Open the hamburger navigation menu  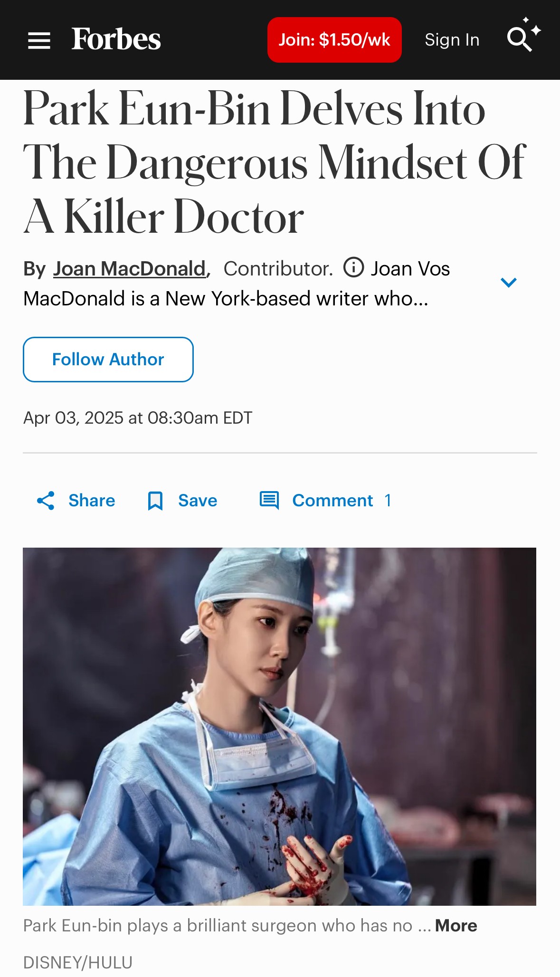pos(39,40)
